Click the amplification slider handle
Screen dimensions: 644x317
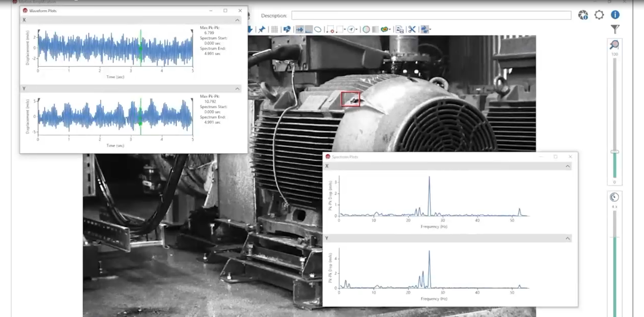pos(615,152)
